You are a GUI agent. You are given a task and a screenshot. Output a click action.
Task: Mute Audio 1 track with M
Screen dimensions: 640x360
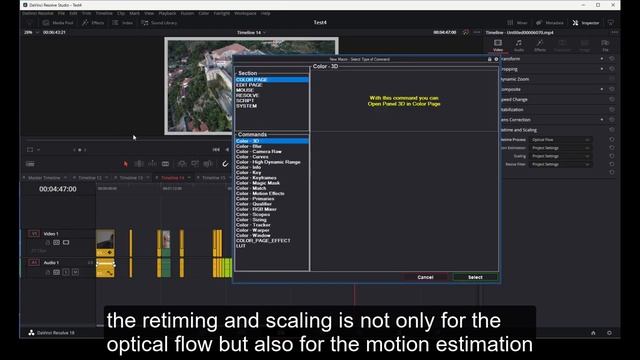pos(76,272)
